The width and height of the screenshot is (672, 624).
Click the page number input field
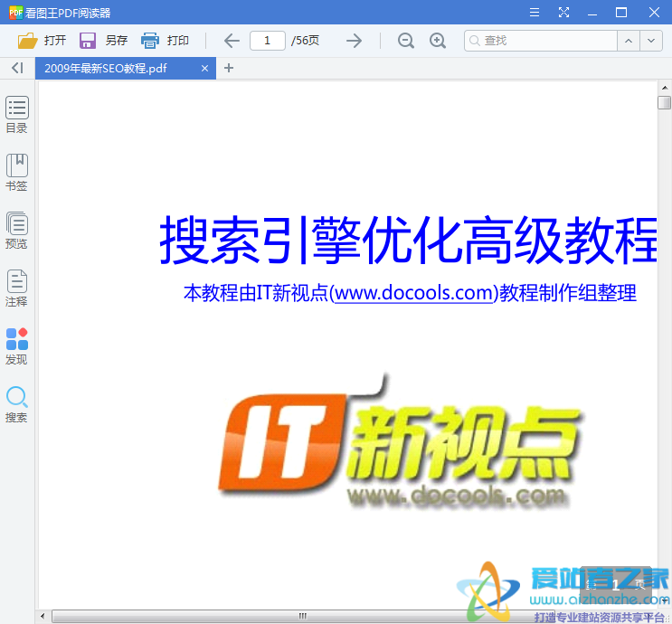(268, 41)
